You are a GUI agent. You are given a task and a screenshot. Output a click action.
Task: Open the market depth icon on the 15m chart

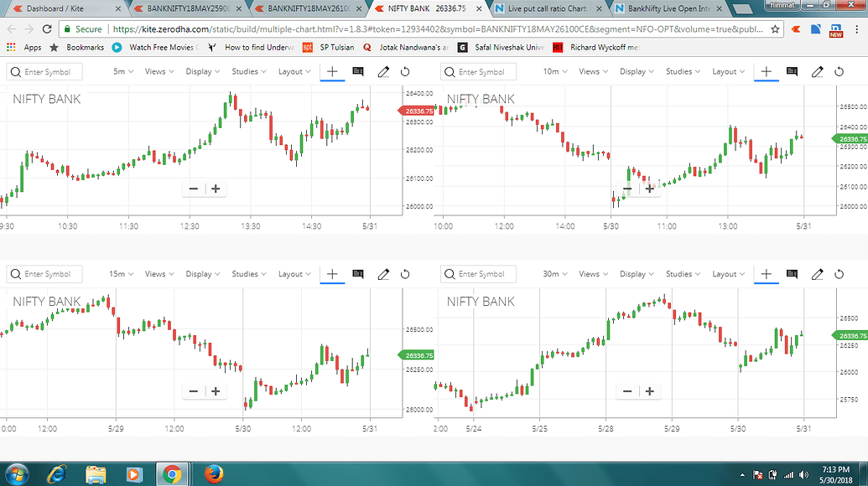tap(357, 274)
